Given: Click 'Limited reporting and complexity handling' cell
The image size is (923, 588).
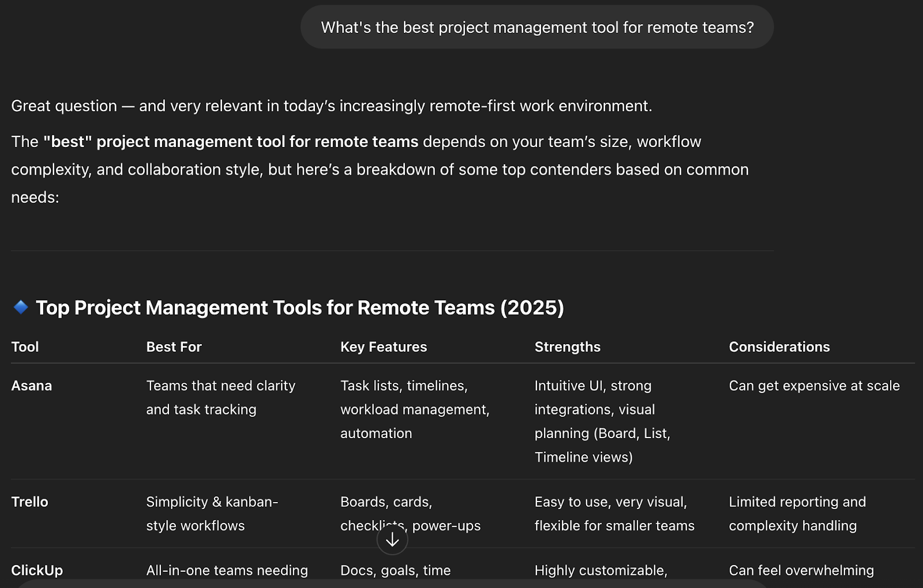Looking at the screenshot, I should click(797, 514).
